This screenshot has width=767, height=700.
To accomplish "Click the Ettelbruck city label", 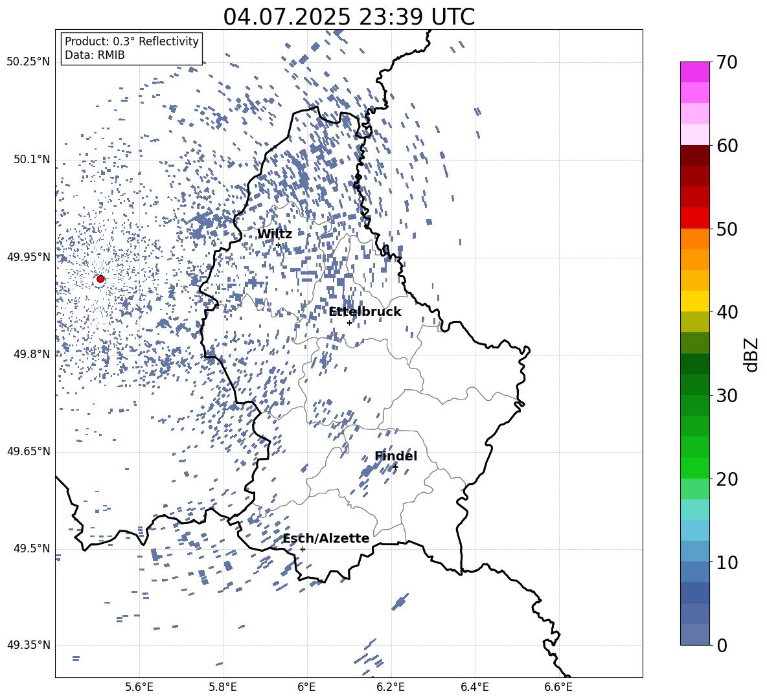I will point(365,312).
